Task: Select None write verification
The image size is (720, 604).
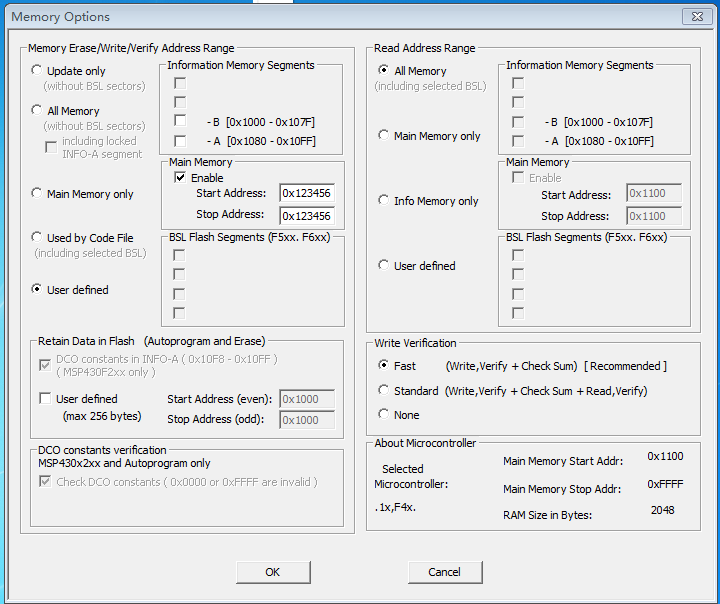Action: (x=383, y=414)
